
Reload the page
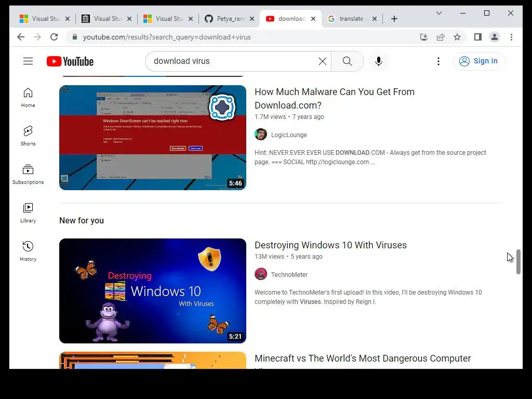(x=54, y=37)
